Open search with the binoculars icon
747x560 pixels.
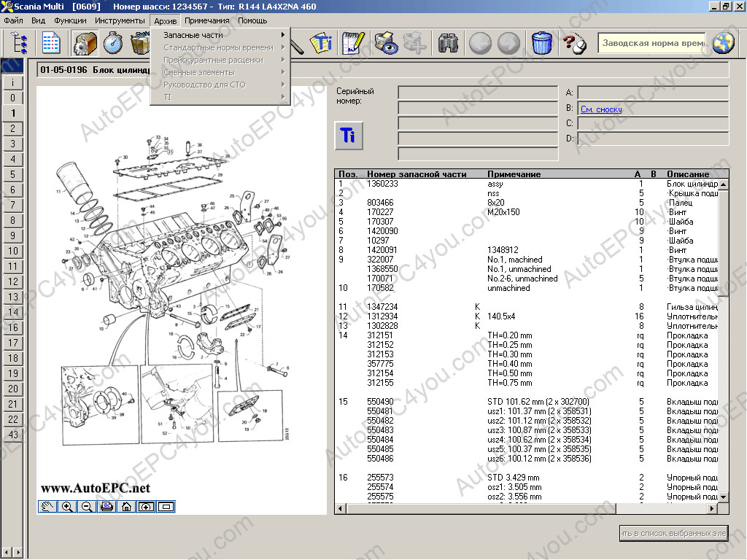(x=448, y=44)
